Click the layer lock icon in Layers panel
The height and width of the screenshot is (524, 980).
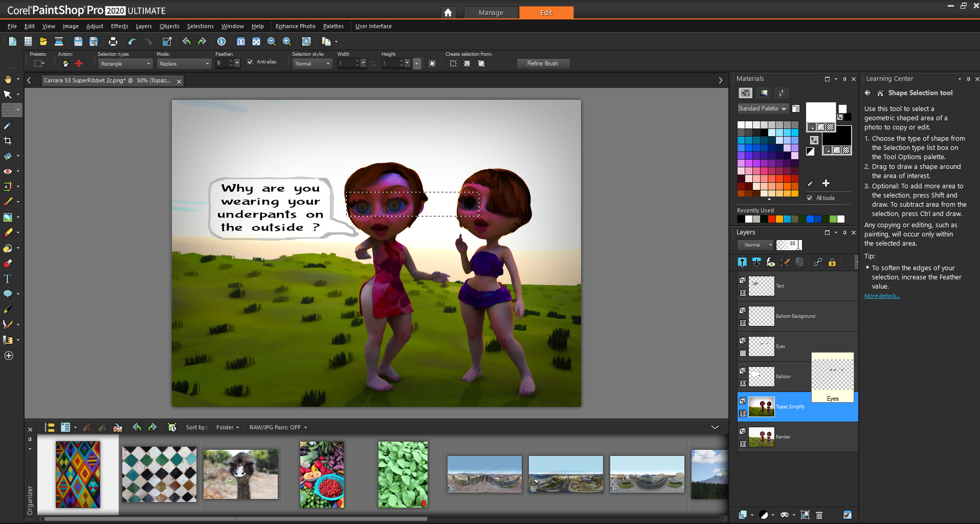tap(832, 263)
